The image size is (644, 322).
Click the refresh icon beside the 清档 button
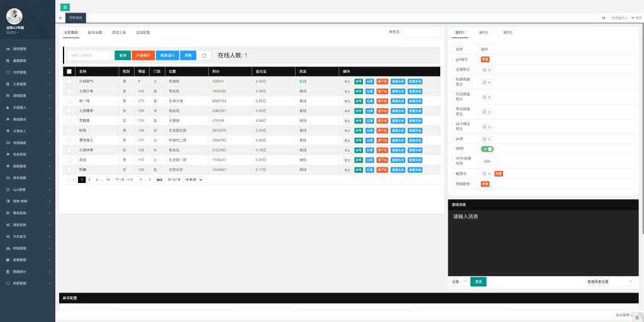[x=204, y=56]
